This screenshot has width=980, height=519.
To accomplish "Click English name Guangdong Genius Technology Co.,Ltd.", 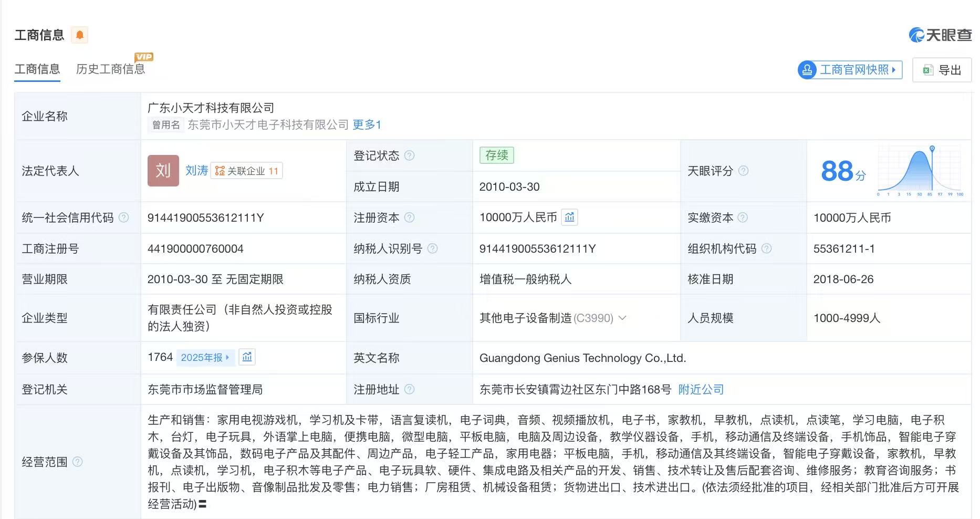I will click(x=583, y=358).
